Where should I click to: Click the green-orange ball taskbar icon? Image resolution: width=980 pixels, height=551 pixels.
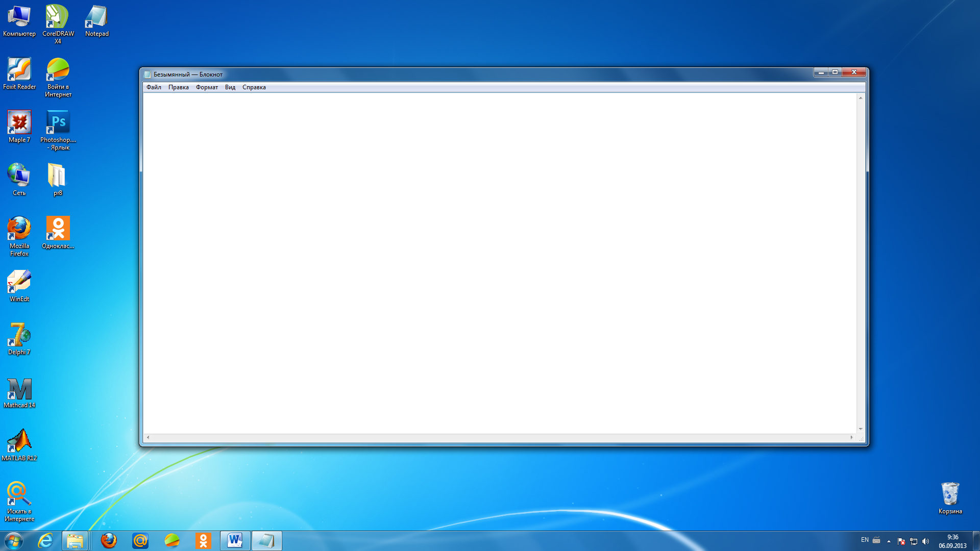pyautogui.click(x=172, y=541)
